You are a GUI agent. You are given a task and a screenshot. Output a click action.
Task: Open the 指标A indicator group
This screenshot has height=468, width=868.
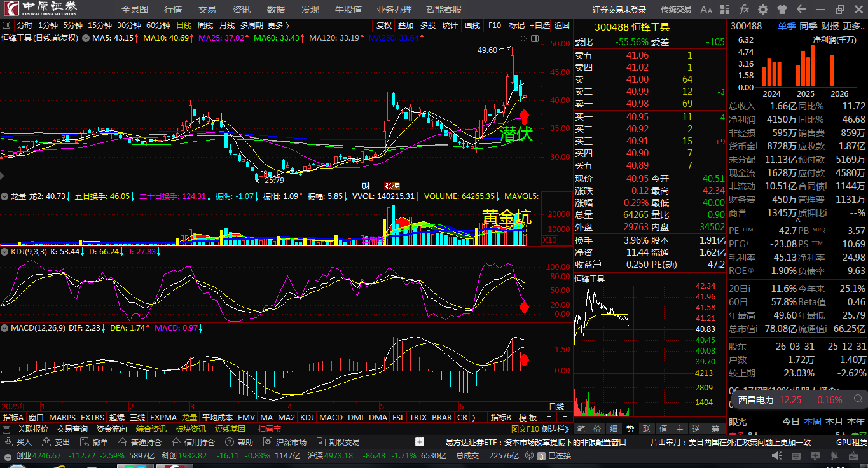pyautogui.click(x=13, y=418)
